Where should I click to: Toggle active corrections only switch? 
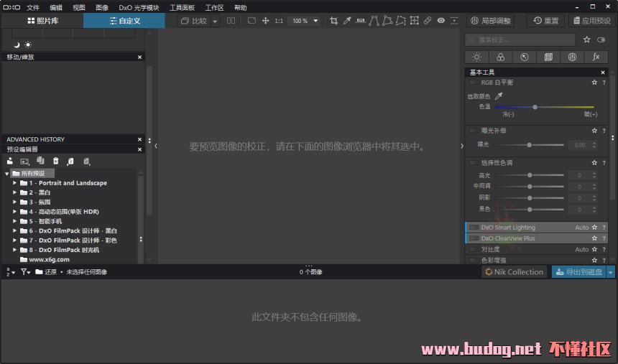pyautogui.click(x=601, y=39)
